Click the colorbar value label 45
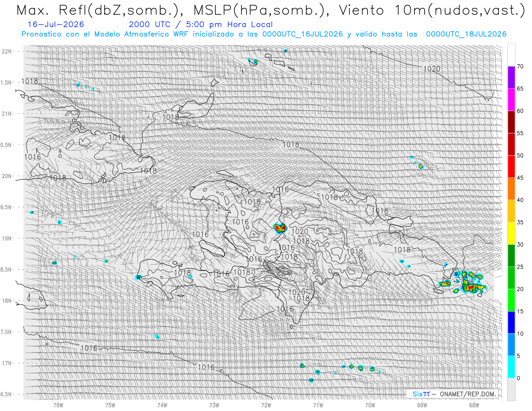The image size is (532, 411). click(x=520, y=178)
